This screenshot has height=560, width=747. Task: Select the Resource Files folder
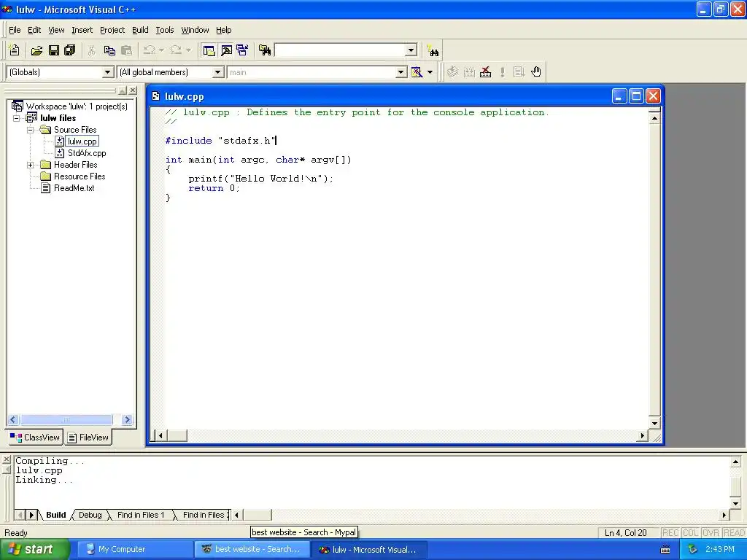[79, 176]
